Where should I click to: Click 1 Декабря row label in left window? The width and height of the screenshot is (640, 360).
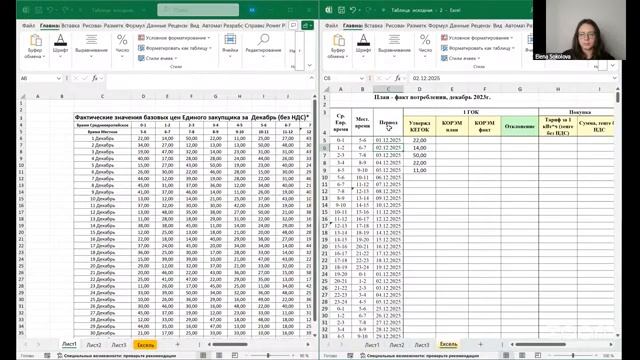102,138
